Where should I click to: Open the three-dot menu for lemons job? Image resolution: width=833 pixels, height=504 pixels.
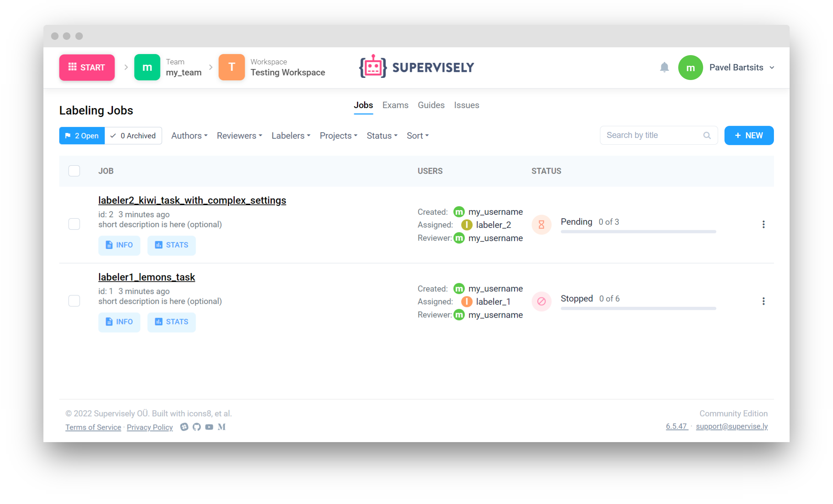[x=763, y=301]
